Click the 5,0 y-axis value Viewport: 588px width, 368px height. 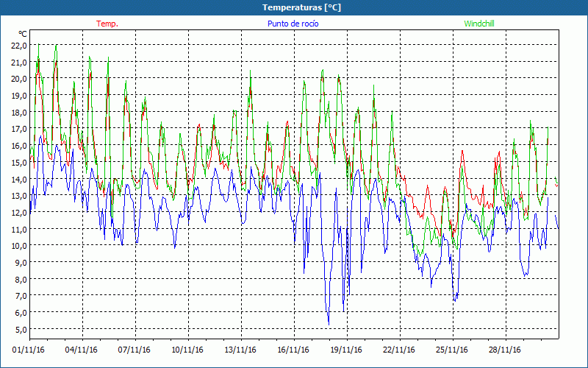21,329
